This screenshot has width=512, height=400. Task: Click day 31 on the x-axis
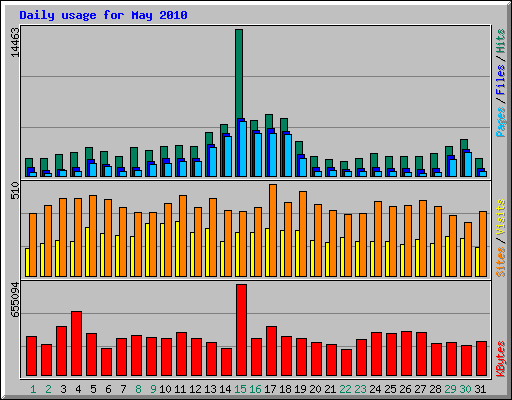(480, 389)
